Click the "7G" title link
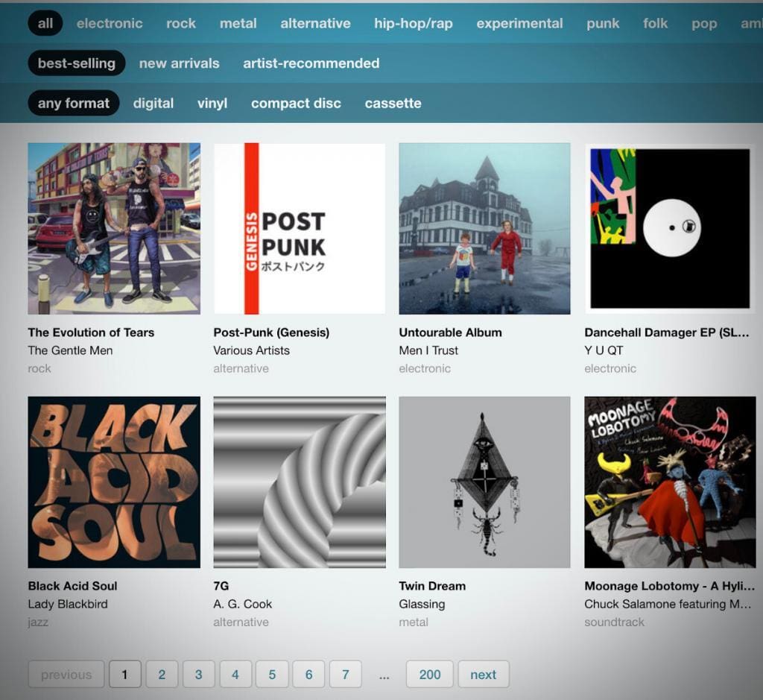 coord(221,586)
